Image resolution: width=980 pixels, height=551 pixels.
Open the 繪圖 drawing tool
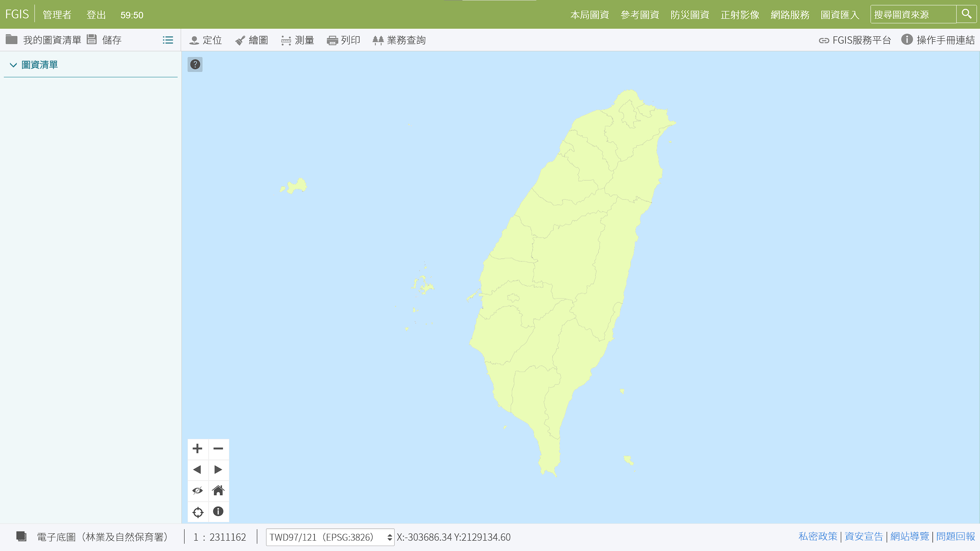click(252, 40)
